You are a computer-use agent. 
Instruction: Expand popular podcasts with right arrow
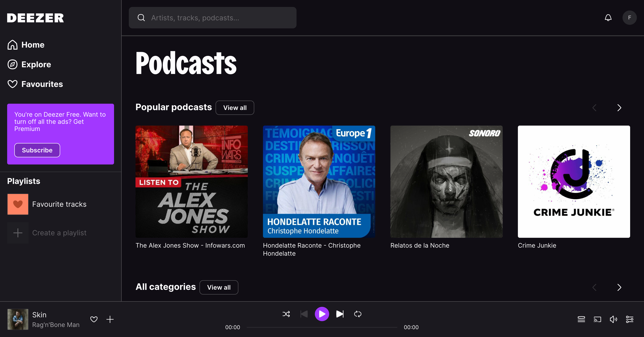coord(619,108)
